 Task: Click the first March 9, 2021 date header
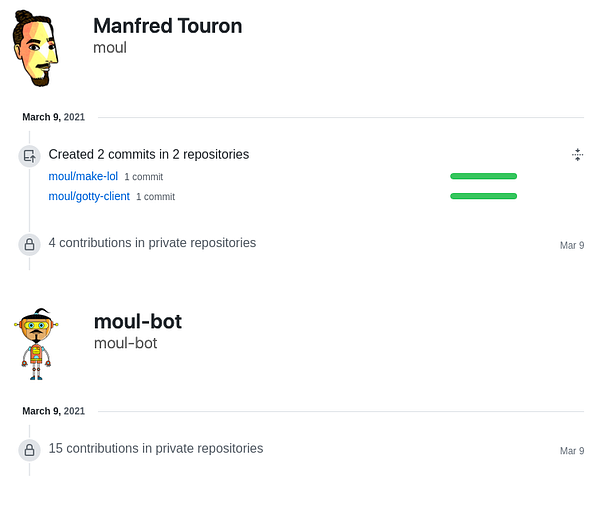pyautogui.click(x=53, y=117)
